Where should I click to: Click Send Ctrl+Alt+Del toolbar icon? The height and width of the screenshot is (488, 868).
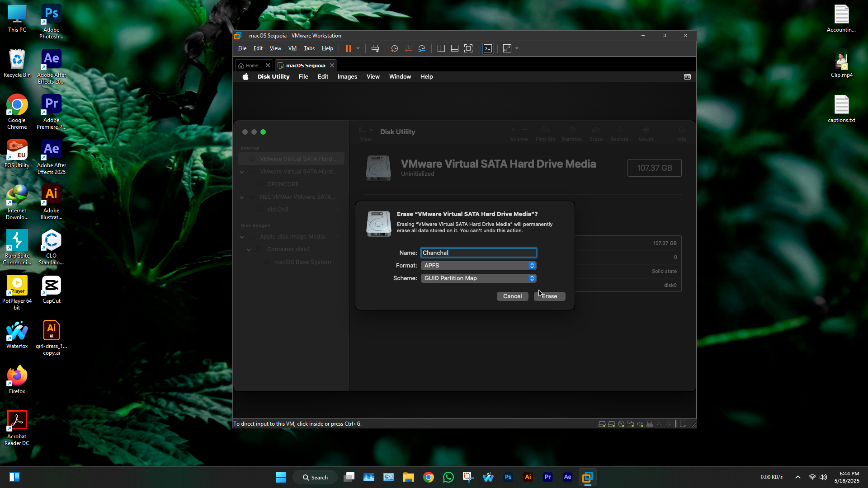pyautogui.click(x=375, y=48)
